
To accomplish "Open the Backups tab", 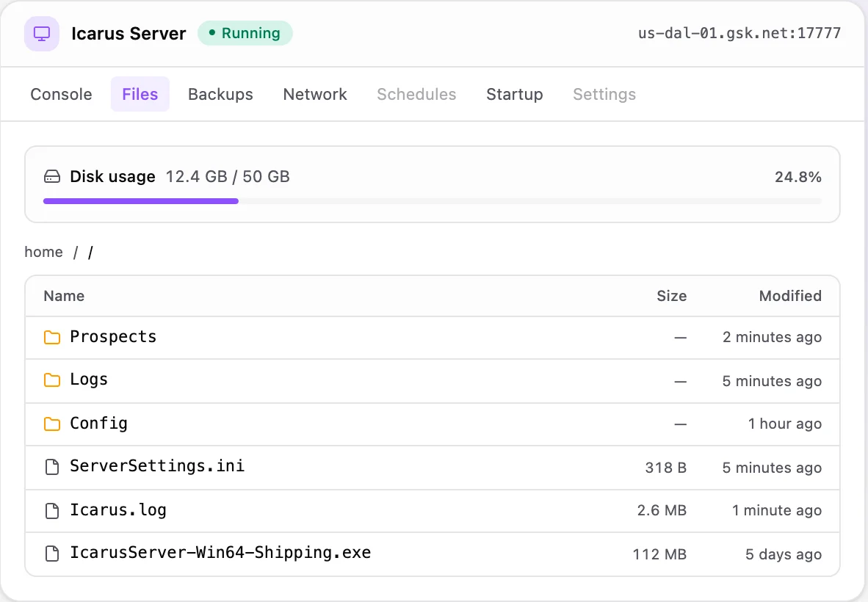I will 220,94.
